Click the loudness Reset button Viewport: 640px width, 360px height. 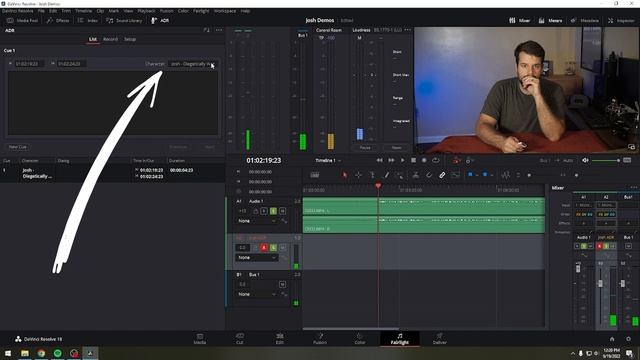(396, 147)
